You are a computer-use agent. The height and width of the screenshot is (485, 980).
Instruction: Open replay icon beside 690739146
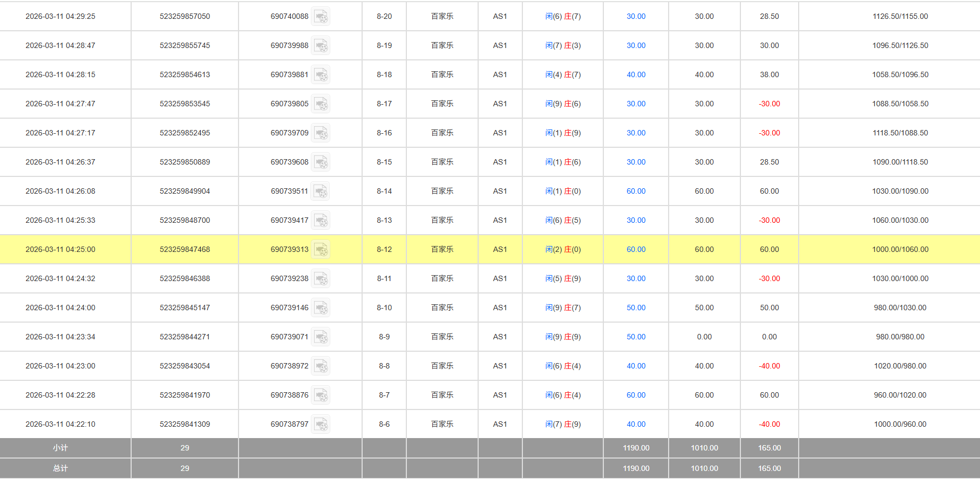[x=321, y=308]
